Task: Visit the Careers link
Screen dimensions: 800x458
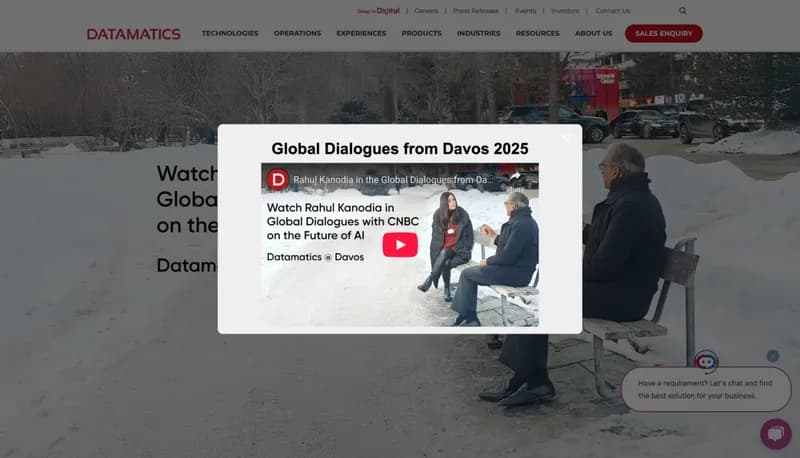Action: 426,11
